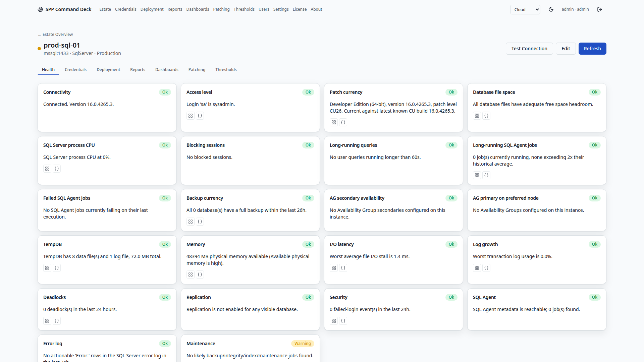Show JSON braces in Backup currency card
This screenshot has width=644, height=362.
(200, 222)
